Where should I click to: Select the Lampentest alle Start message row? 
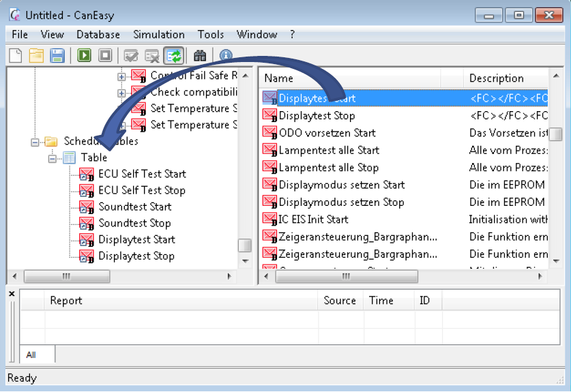328,150
